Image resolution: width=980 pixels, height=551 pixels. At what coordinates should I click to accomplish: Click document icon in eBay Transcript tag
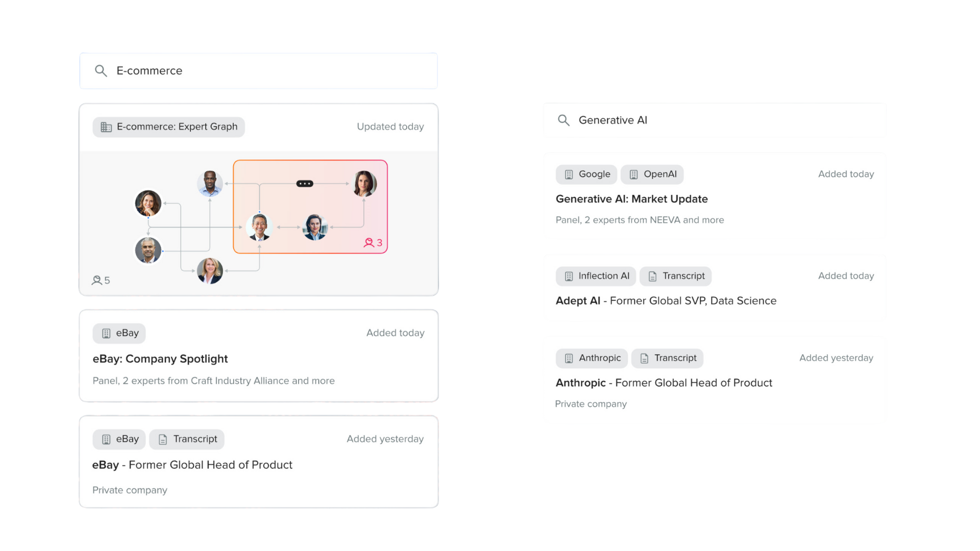point(163,440)
